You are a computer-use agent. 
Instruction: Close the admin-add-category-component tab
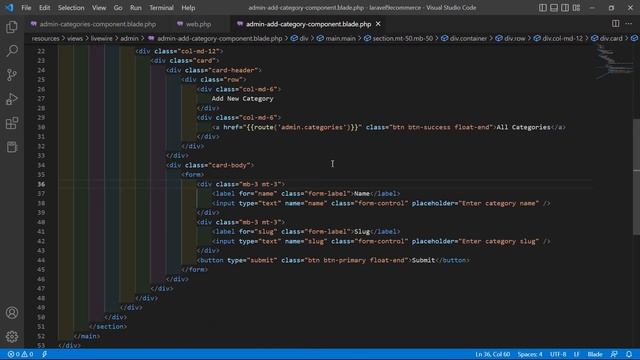[x=378, y=24]
